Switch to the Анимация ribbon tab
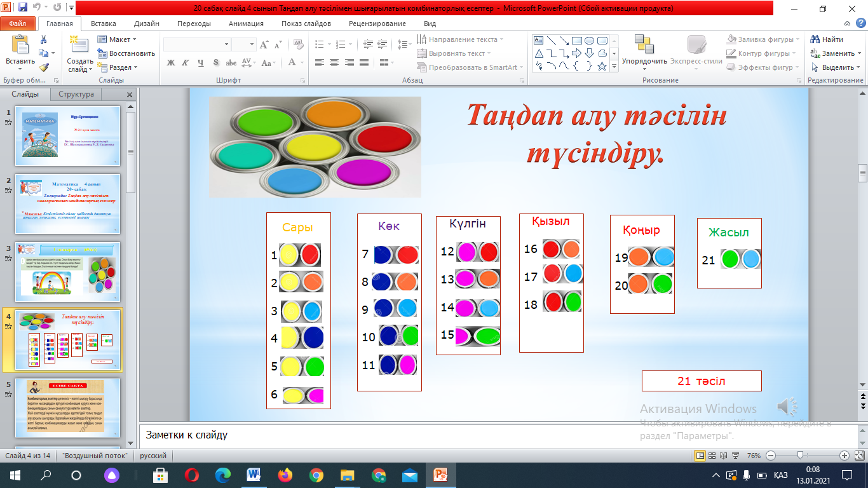 pos(246,24)
